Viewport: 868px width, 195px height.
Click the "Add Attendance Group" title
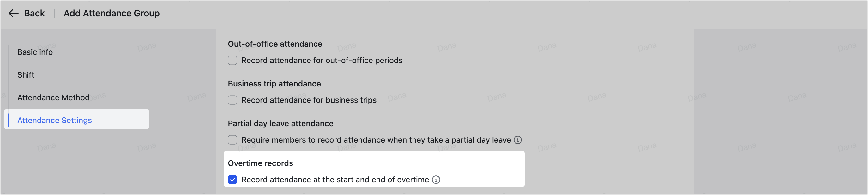coord(112,13)
